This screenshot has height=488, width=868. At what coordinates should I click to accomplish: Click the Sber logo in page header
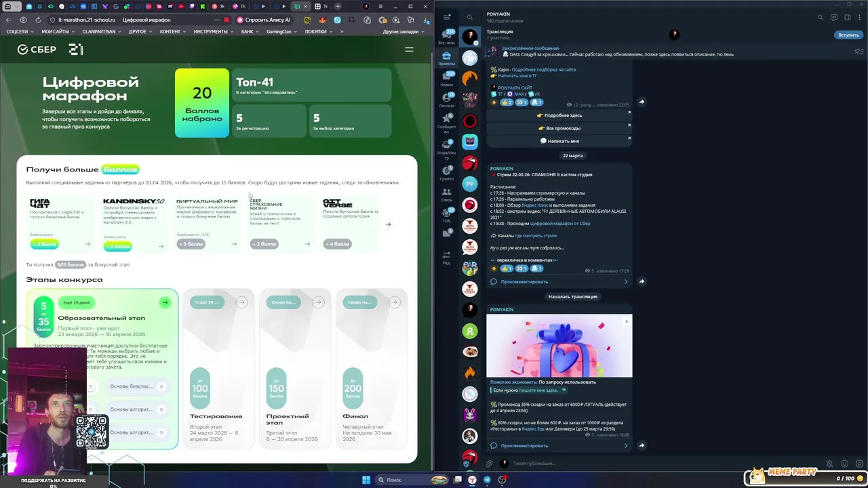37,49
